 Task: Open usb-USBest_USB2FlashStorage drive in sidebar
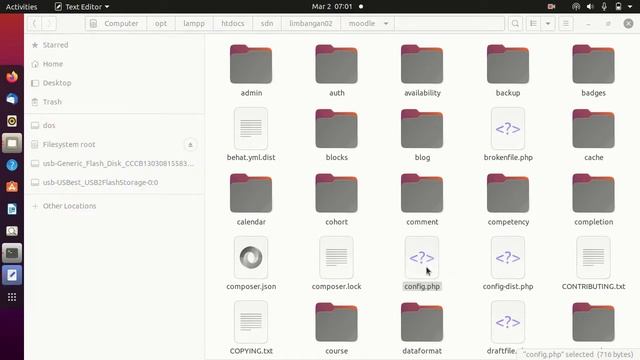[x=114, y=182]
